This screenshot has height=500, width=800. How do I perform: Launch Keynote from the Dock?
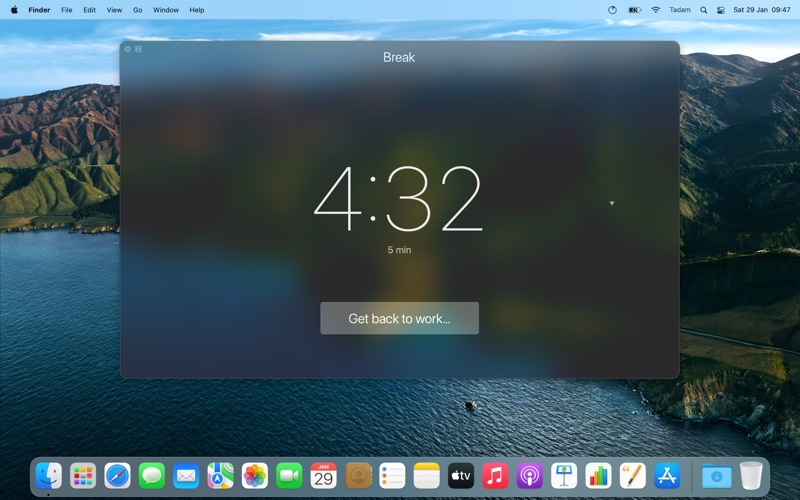coord(564,476)
